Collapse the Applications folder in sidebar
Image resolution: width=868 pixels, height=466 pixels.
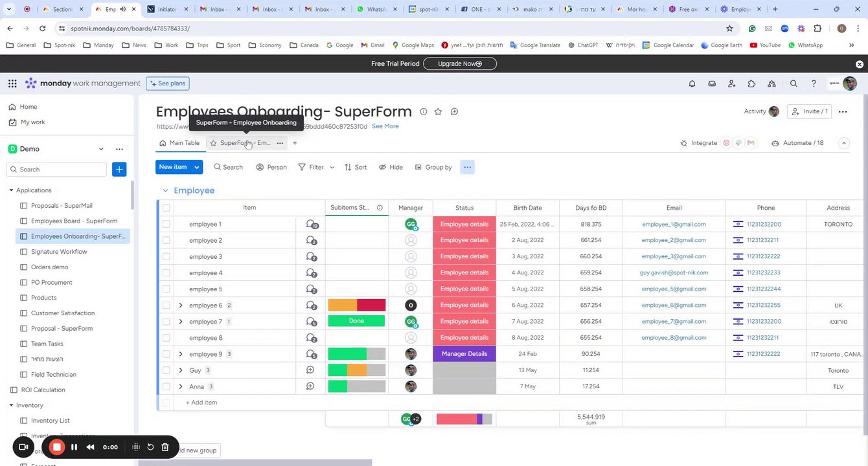point(11,190)
